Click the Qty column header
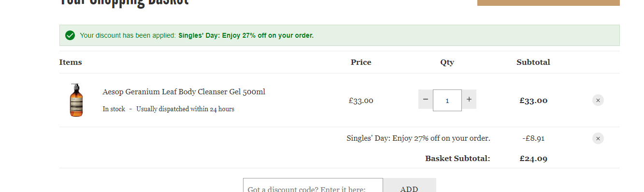The image size is (644, 192). pyautogui.click(x=447, y=62)
